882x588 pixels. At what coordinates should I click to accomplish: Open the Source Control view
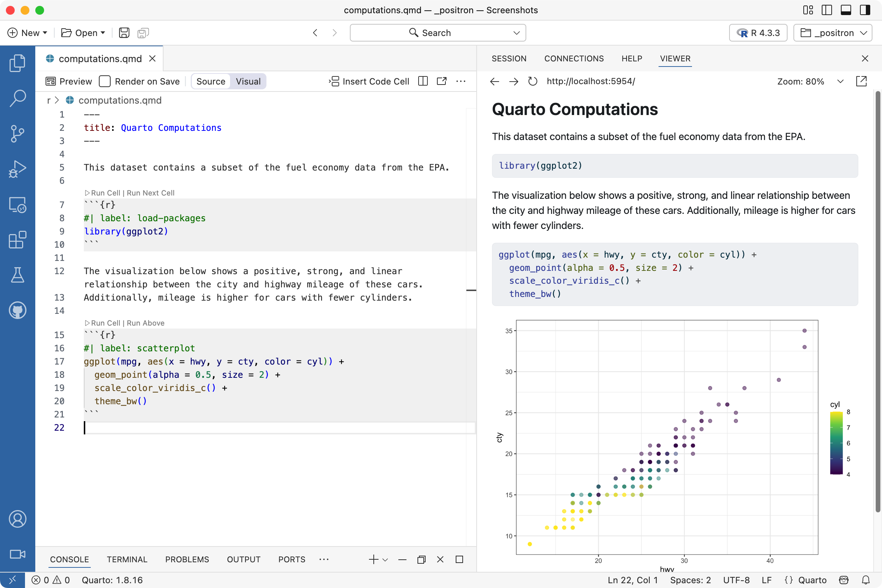point(17,133)
